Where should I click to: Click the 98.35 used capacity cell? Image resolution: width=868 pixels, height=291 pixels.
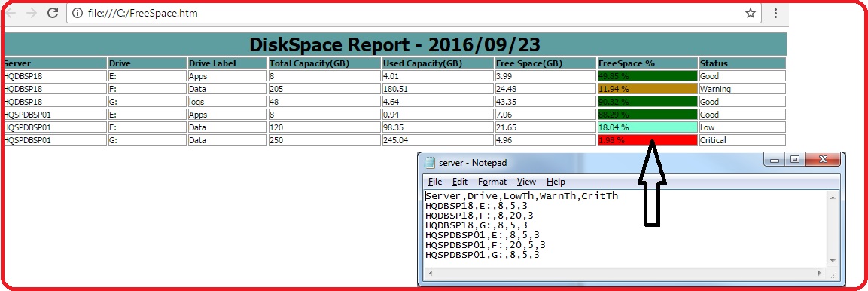pos(438,127)
